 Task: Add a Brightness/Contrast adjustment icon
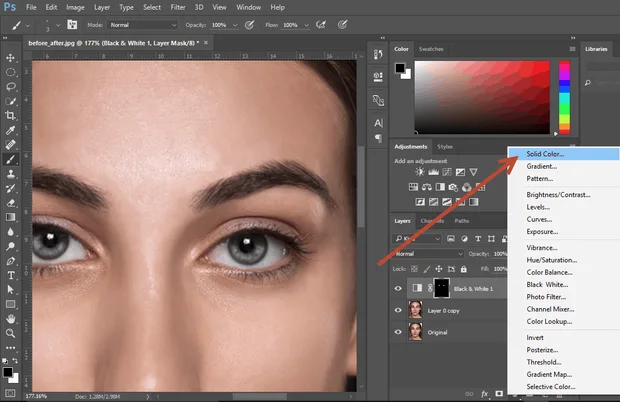pyautogui.click(x=420, y=172)
